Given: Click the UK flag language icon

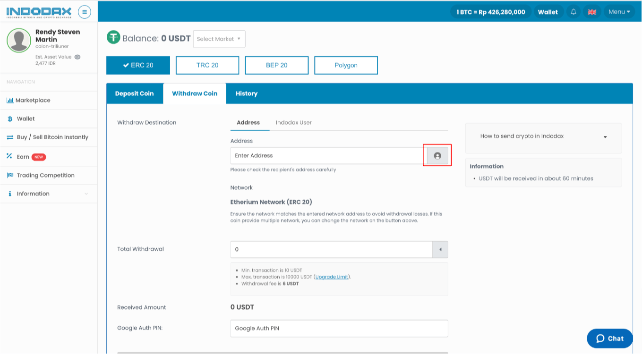Looking at the screenshot, I should coord(592,12).
